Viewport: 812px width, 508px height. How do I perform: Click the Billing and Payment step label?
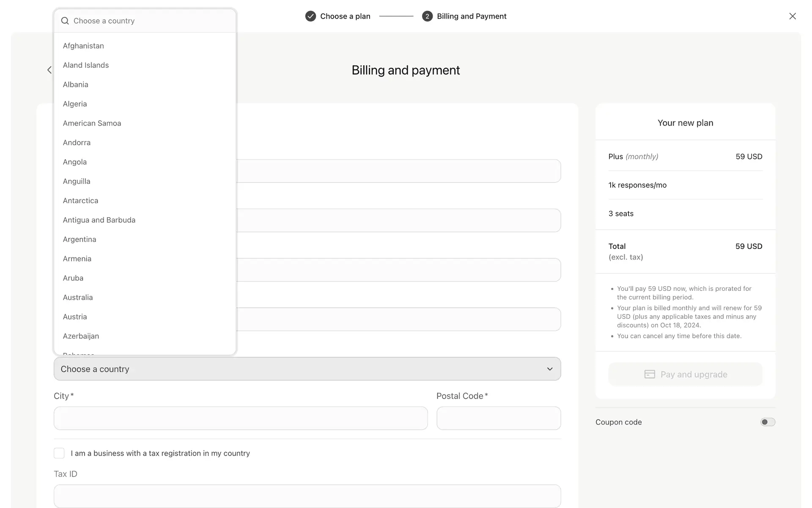click(x=472, y=16)
